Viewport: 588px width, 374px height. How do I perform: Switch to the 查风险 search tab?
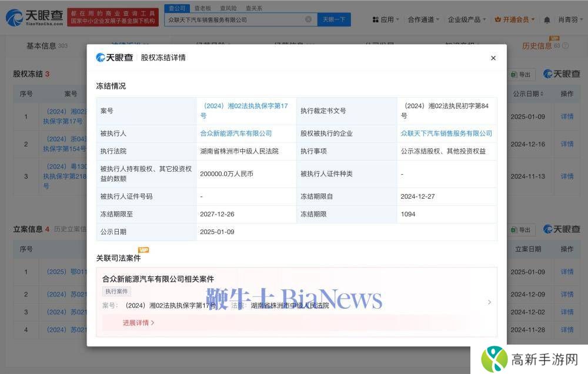coord(229,8)
